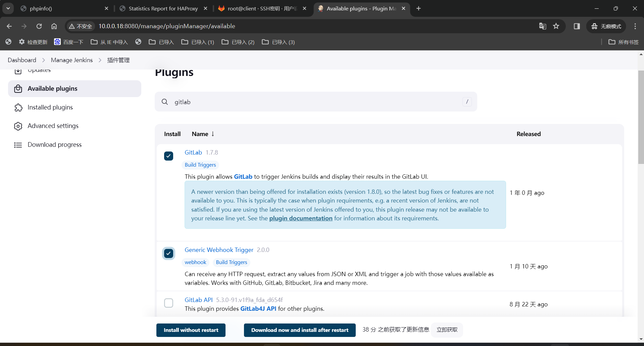This screenshot has height=346, width=644.
Task: Go to Dashboard breadcrumb
Action: 22,60
